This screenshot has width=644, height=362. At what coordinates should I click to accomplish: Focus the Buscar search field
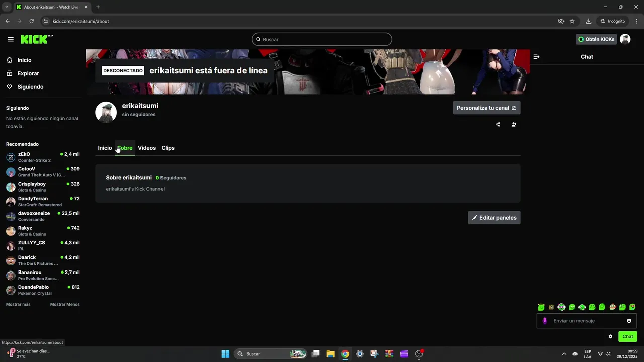(322, 39)
